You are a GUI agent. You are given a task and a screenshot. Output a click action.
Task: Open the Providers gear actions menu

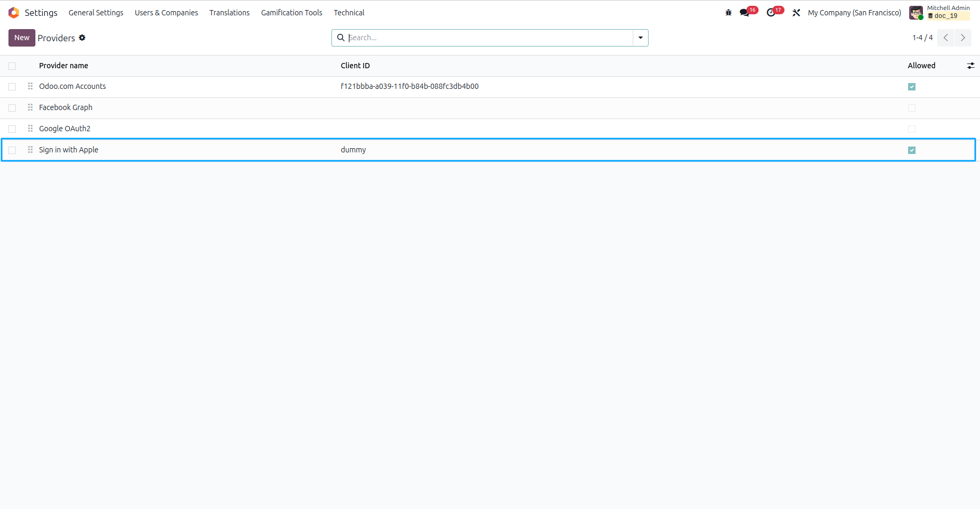pyautogui.click(x=82, y=38)
